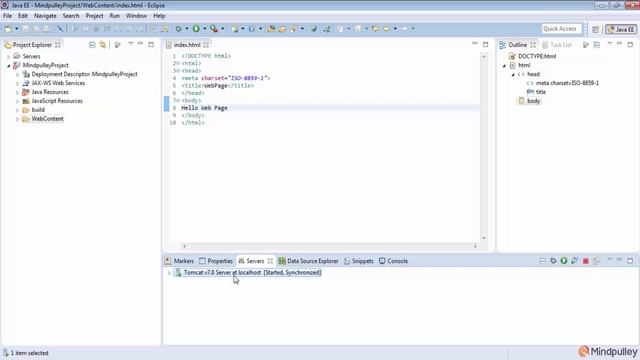Image resolution: width=640 pixels, height=360 pixels.
Task: Click the green Run button in toolbar
Action: 196,29
